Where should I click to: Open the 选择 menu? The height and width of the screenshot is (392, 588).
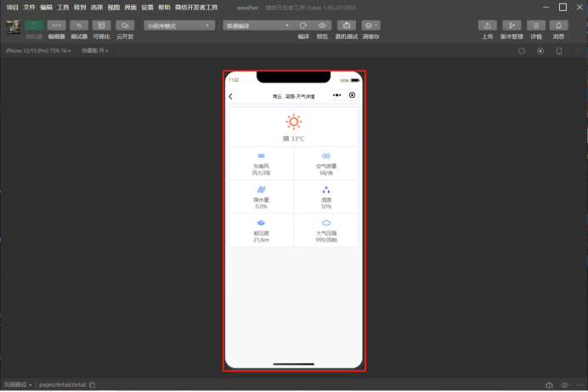97,8
